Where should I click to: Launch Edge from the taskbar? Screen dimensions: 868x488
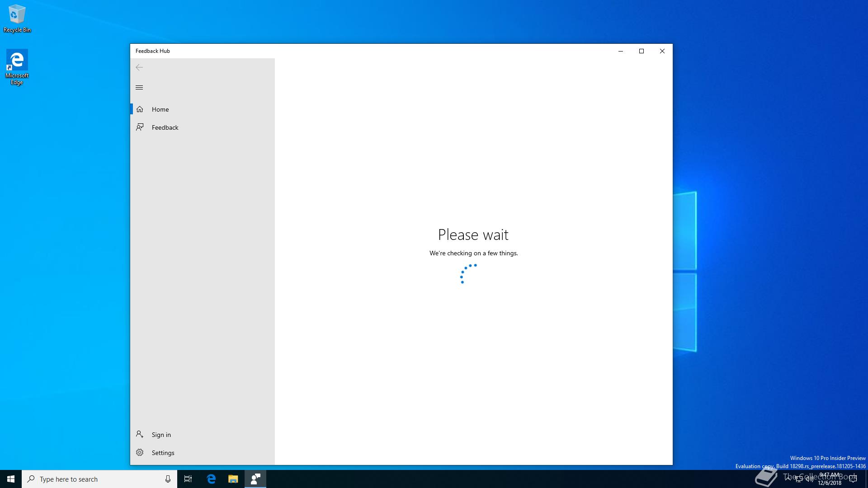[211, 479]
